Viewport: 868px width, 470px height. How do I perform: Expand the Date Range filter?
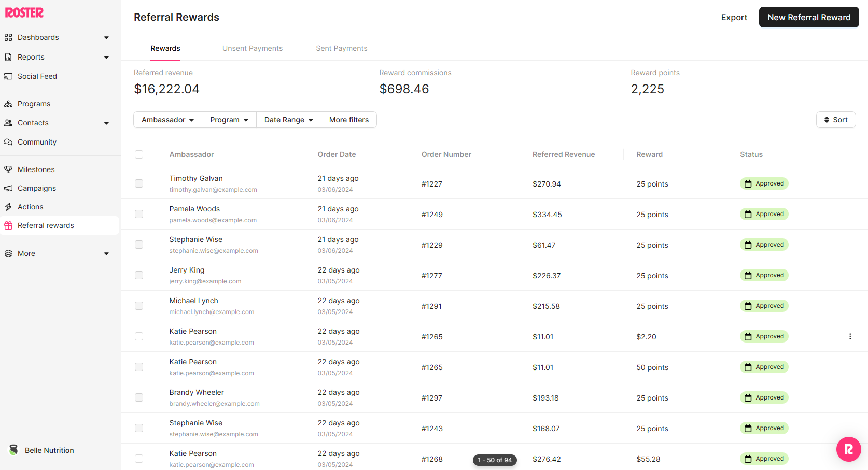click(288, 120)
